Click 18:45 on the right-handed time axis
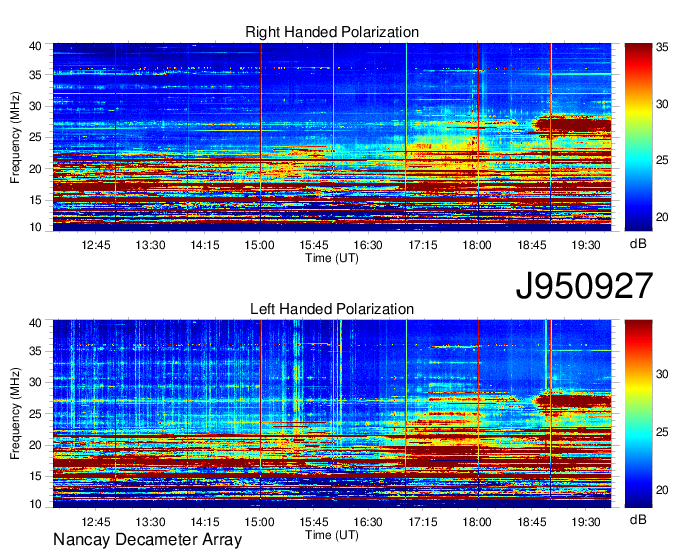Viewport: 680px width, 552px height. pyautogui.click(x=531, y=245)
